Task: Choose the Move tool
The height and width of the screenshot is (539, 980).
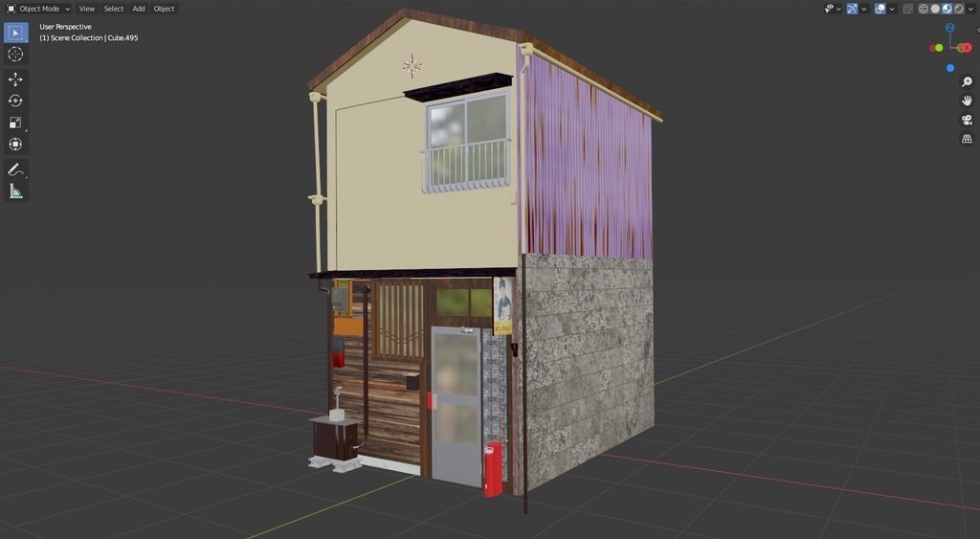Action: pos(15,79)
